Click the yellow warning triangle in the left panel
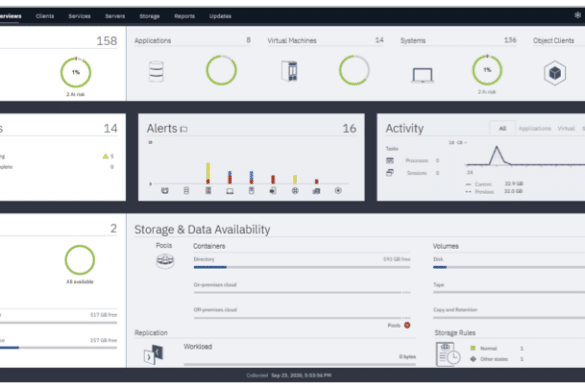This screenshot has width=585, height=390. (x=106, y=156)
